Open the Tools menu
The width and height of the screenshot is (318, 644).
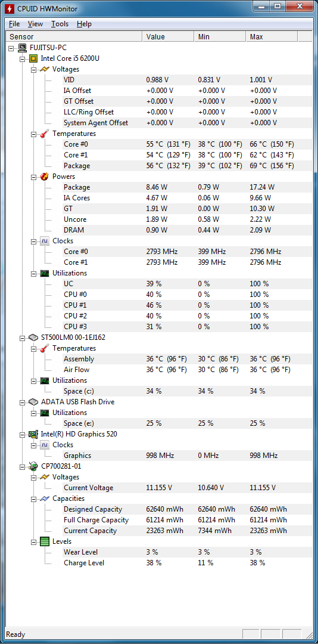click(x=60, y=24)
